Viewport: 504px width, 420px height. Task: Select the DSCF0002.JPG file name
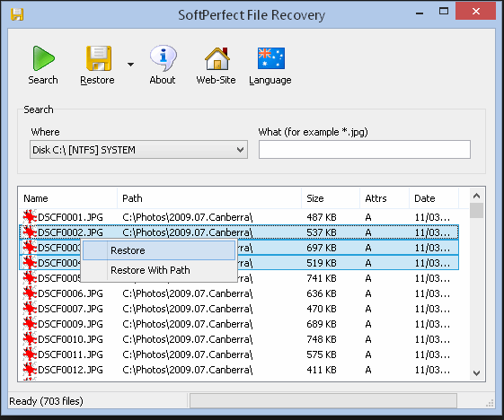tap(70, 232)
